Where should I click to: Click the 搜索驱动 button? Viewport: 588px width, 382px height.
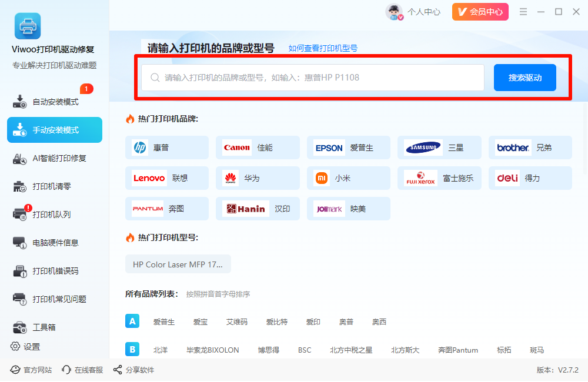pos(524,78)
